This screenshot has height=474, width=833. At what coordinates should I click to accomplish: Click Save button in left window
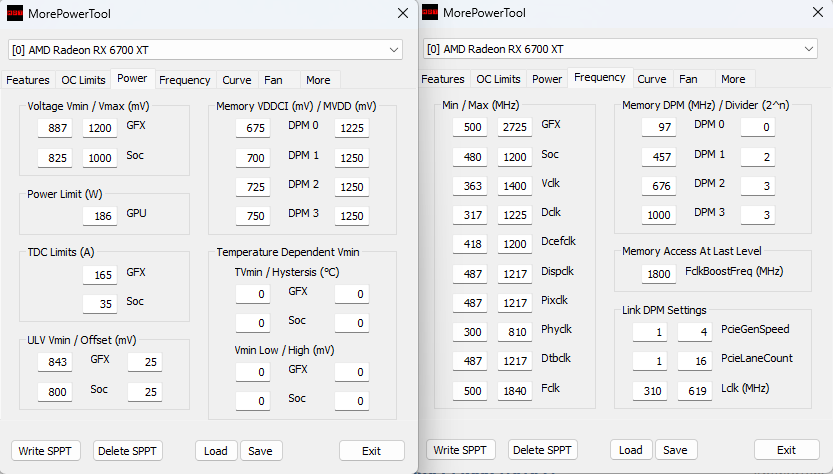click(x=261, y=451)
